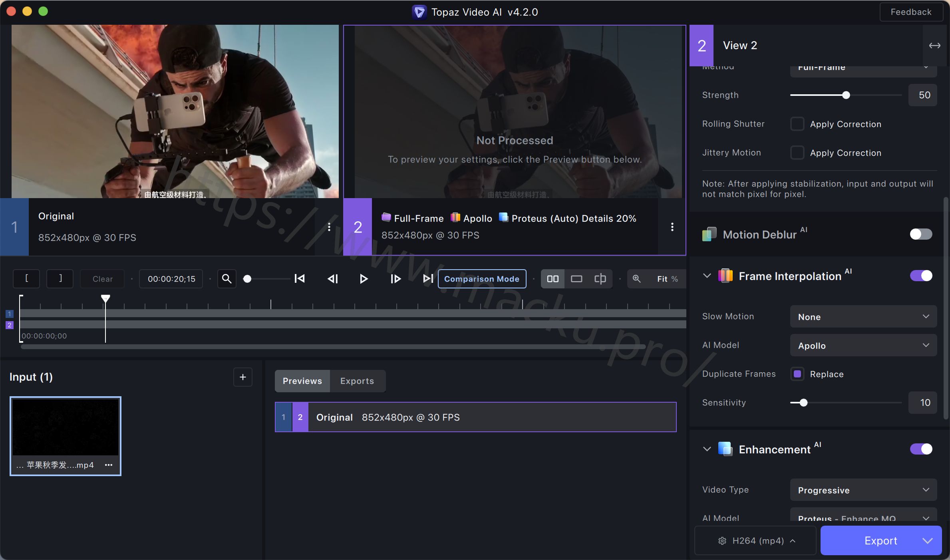This screenshot has width=950, height=560.
Task: Open options menu for Original view 1
Action: click(x=329, y=227)
